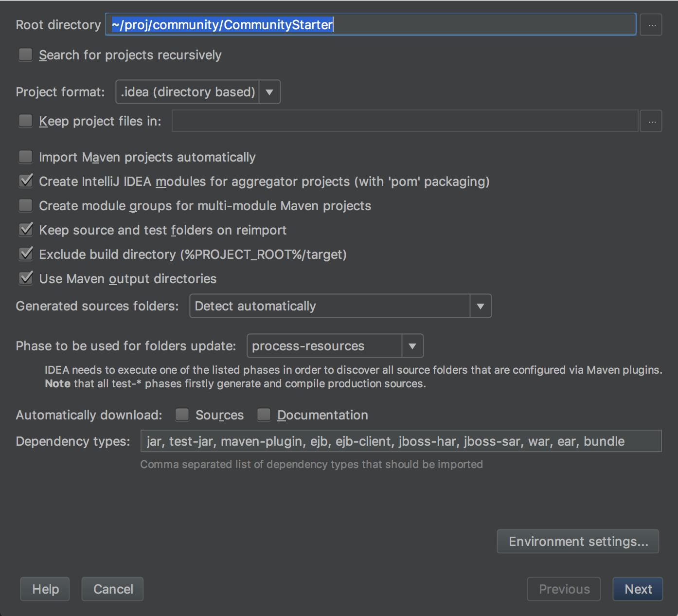This screenshot has height=616, width=678.
Task: Enable automatic download of Sources
Action: (182, 415)
